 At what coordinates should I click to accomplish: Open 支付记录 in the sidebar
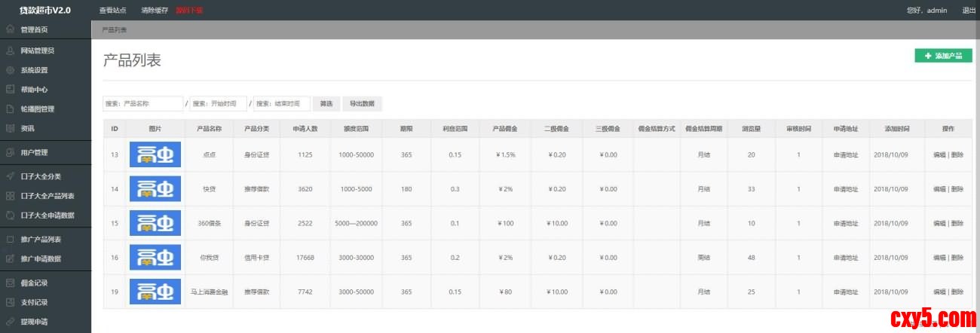pyautogui.click(x=34, y=302)
